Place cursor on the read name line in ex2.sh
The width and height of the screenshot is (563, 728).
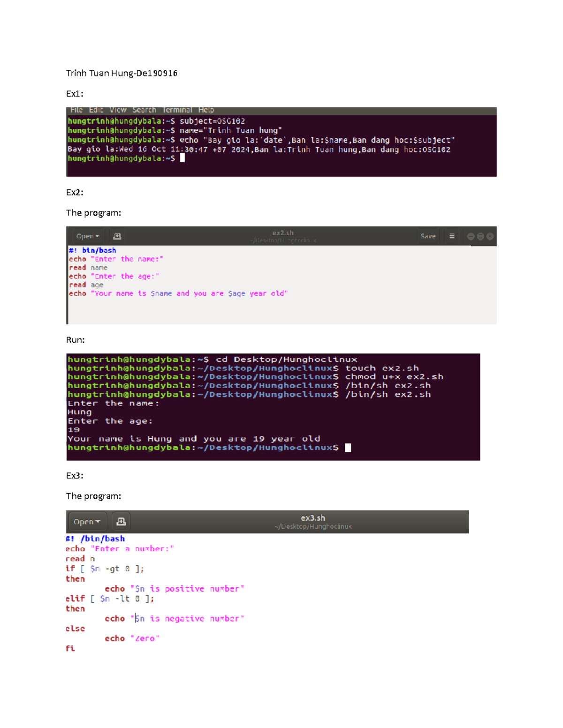pyautogui.click(x=87, y=267)
